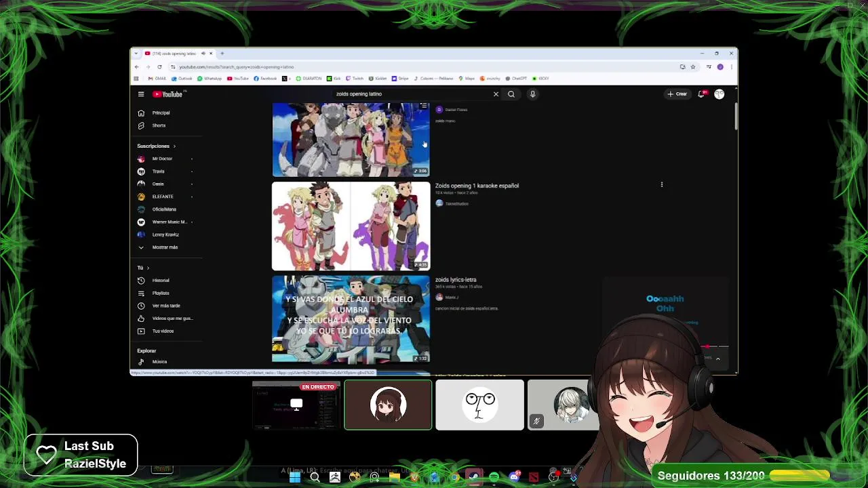Open YouTube notifications bell
Screen dimensions: 868x488
[702, 94]
